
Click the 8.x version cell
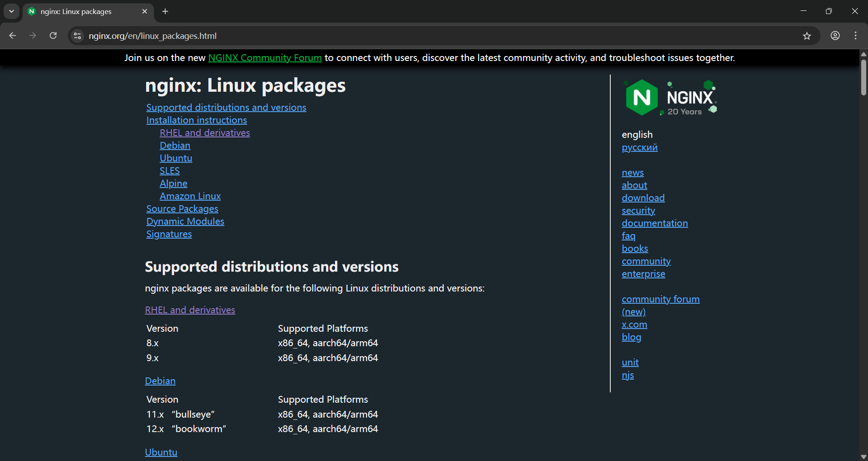[x=152, y=343]
